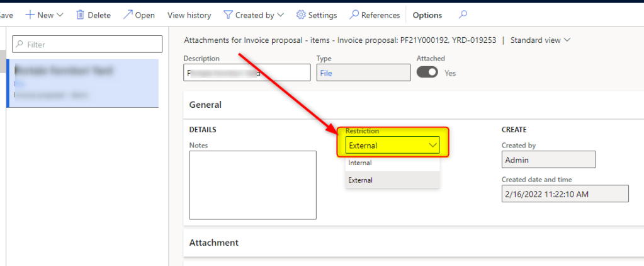Image resolution: width=644 pixels, height=266 pixels.
Task: Expand the Restriction dropdown
Action: [432, 146]
